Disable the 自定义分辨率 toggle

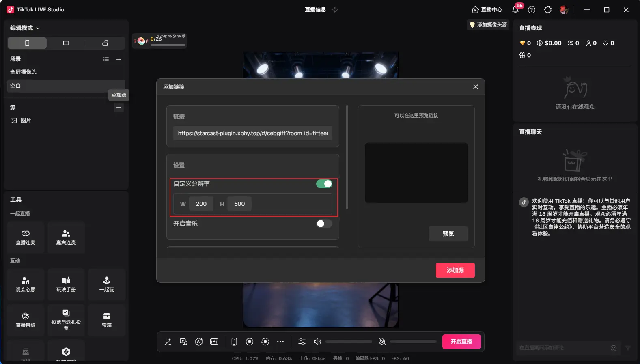(324, 184)
